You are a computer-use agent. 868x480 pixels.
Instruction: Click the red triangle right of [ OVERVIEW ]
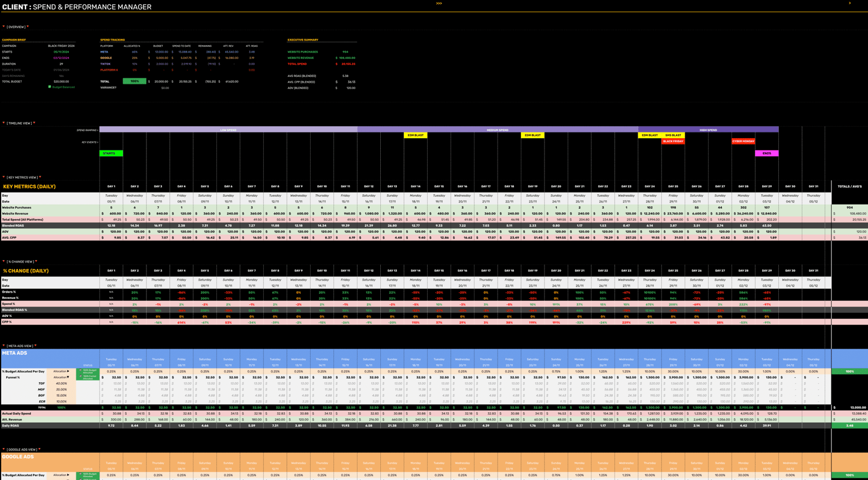point(28,27)
